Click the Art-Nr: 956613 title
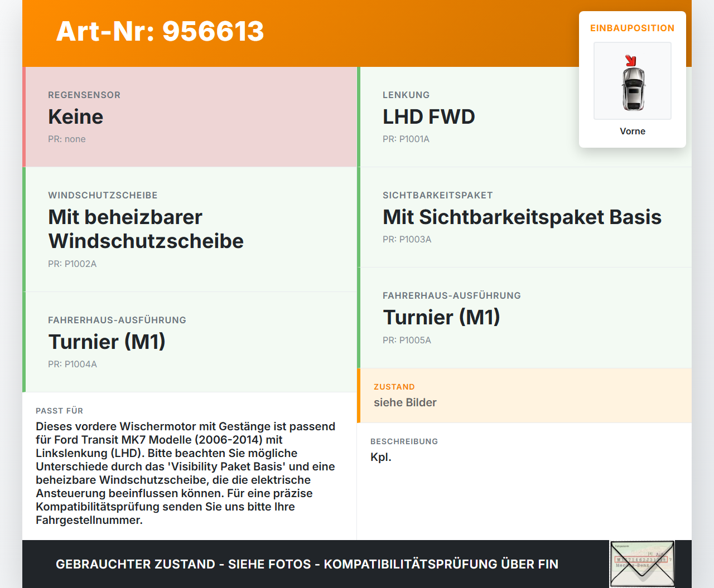 coord(160,32)
